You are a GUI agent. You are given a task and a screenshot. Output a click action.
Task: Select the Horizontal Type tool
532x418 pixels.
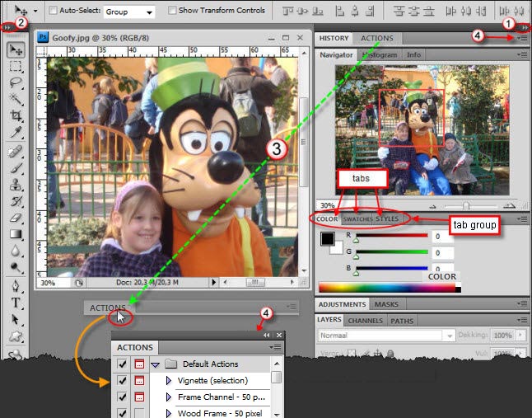16,303
